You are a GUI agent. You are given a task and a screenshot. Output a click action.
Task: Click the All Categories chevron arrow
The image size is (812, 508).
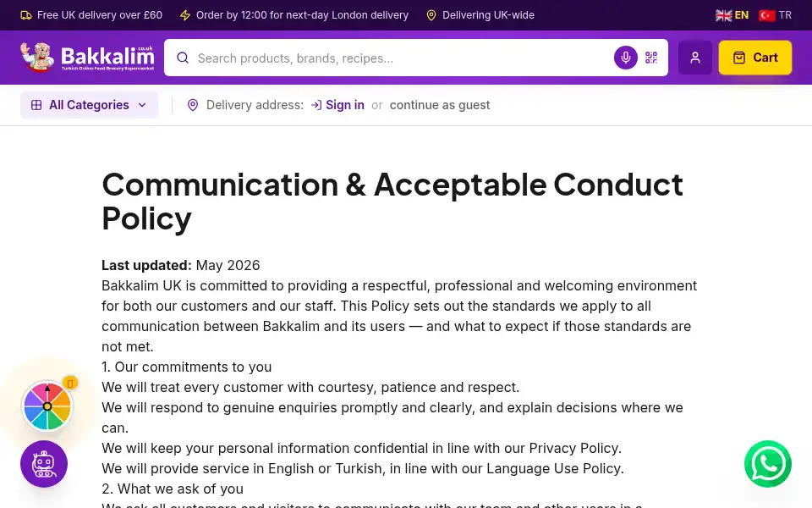142,105
